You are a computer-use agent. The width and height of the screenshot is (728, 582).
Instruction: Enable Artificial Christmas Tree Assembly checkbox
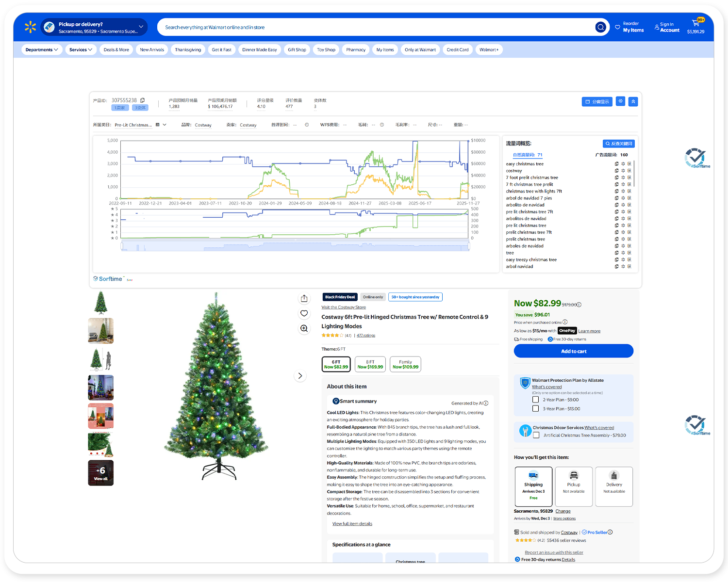[536, 435]
